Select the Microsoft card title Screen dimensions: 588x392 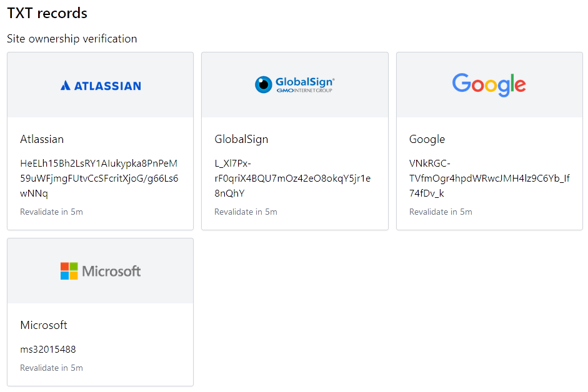pyautogui.click(x=44, y=325)
